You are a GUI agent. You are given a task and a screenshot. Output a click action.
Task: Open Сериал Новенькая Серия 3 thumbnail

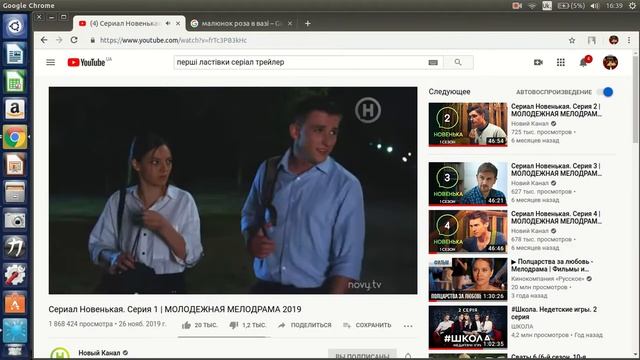point(468,184)
